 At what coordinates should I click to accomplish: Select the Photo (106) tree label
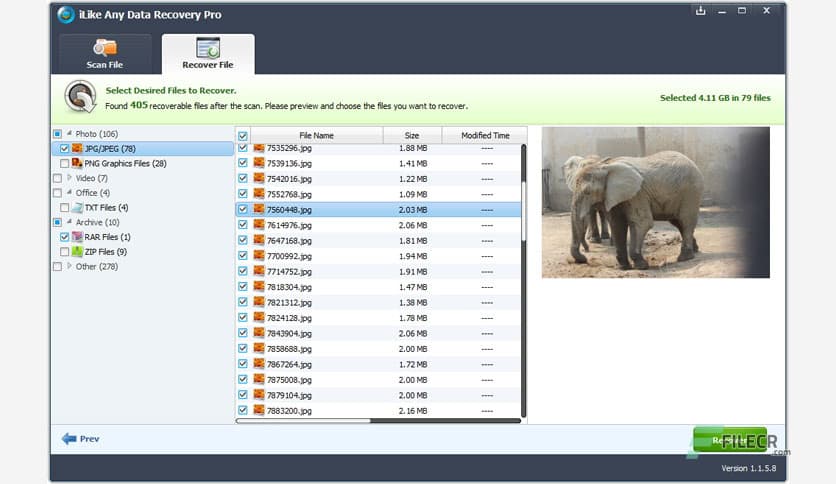97,134
